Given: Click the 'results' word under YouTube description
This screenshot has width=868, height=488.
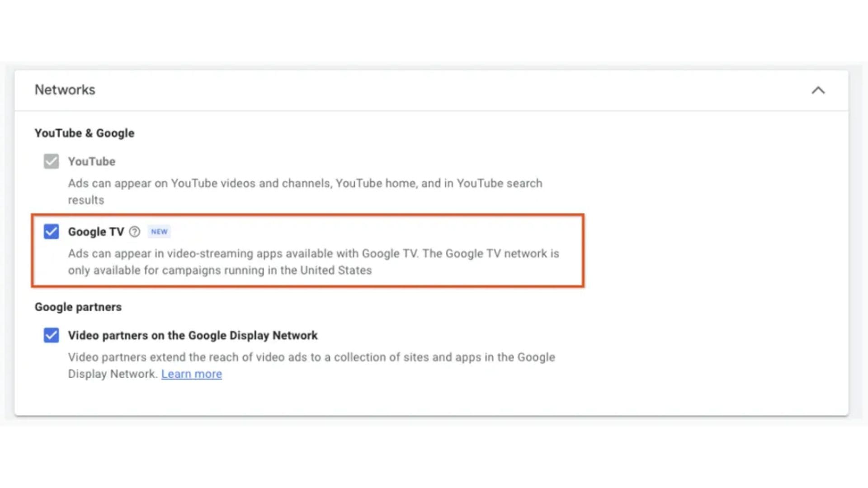Looking at the screenshot, I should coord(86,200).
